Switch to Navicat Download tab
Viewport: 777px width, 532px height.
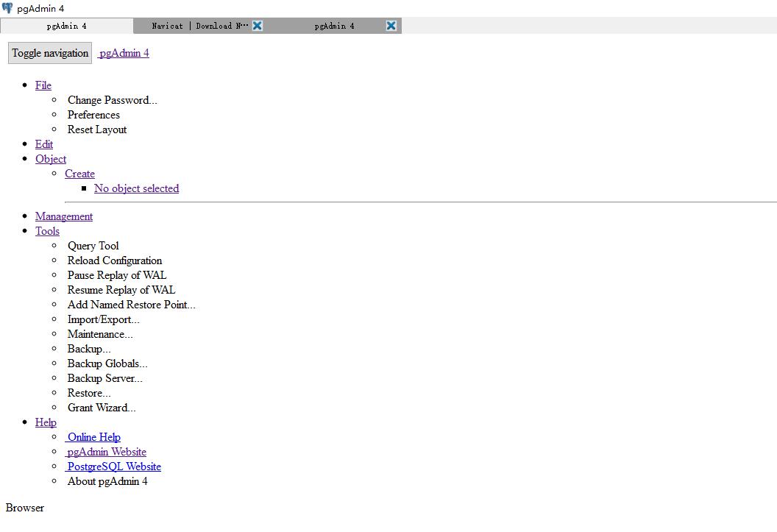(x=200, y=26)
